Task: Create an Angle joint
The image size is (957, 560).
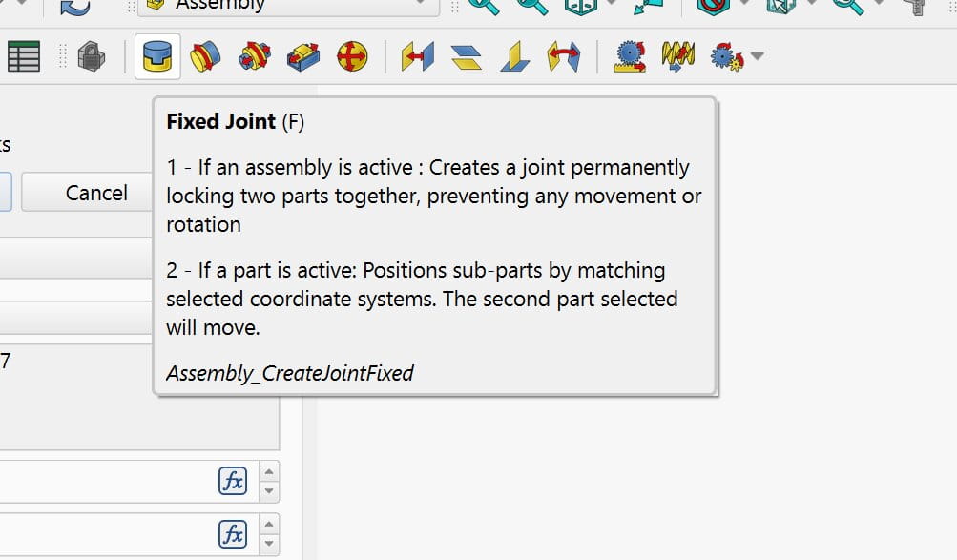Action: click(x=564, y=58)
